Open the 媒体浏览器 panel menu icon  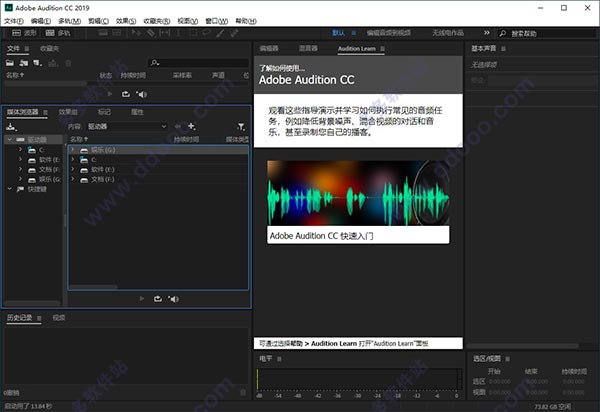45,112
